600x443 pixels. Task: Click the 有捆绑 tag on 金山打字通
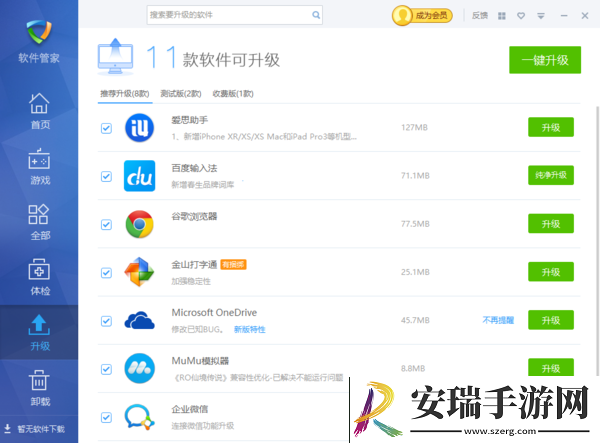[233, 264]
